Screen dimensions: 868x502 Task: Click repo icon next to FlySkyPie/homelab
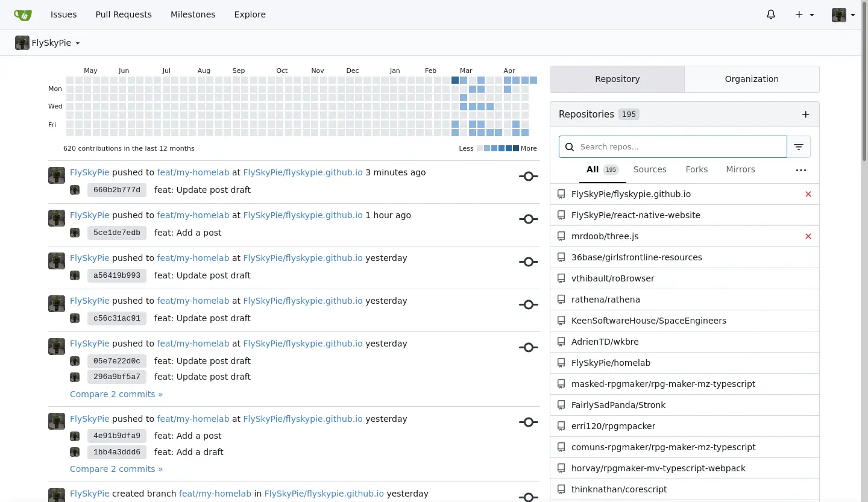[561, 363]
